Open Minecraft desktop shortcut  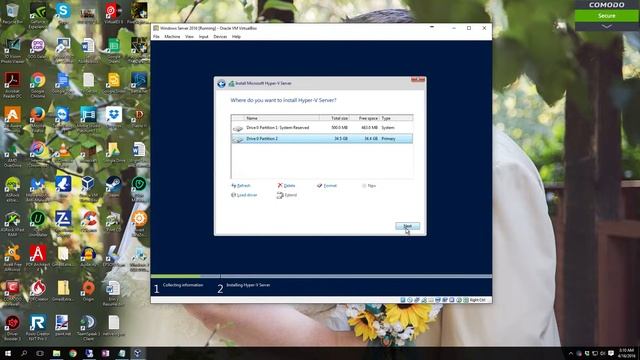pos(88,152)
